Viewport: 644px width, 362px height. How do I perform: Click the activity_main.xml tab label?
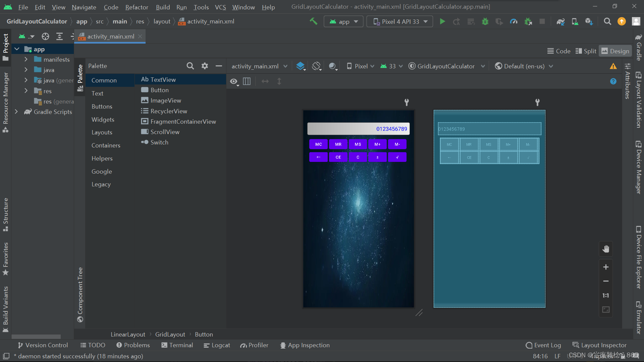point(110,36)
